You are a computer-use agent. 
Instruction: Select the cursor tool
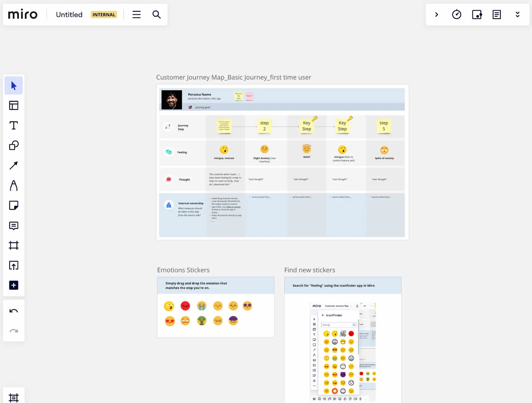pyautogui.click(x=13, y=85)
